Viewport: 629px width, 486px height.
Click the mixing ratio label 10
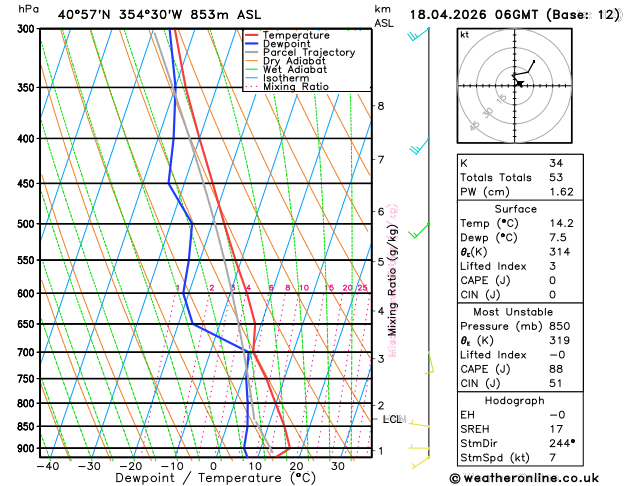[x=304, y=288]
